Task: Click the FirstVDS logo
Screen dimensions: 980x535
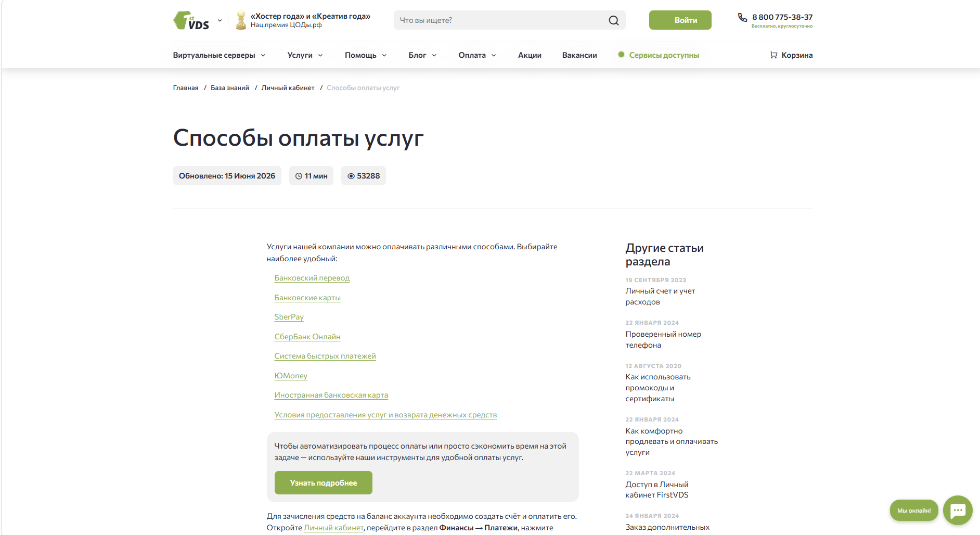Action: click(x=191, y=20)
